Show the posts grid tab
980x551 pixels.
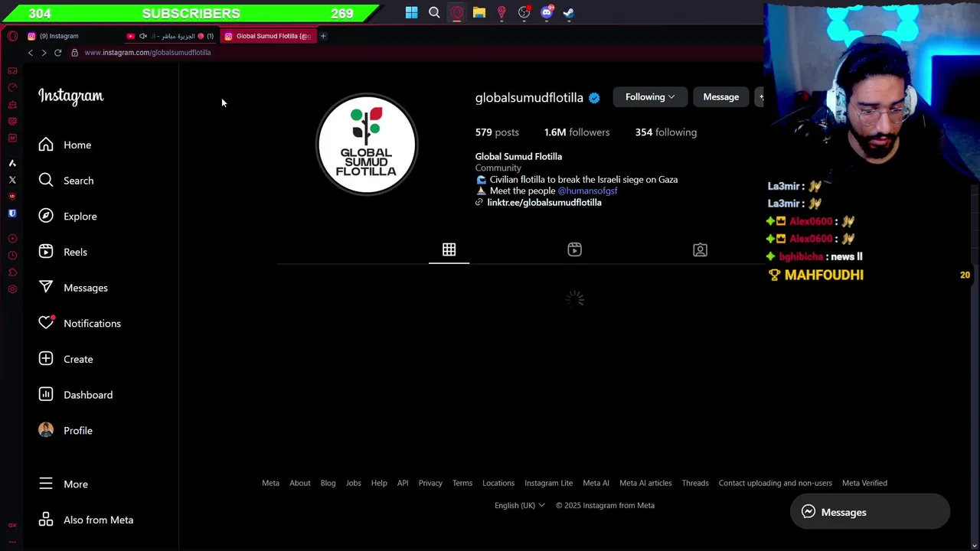pyautogui.click(x=449, y=249)
